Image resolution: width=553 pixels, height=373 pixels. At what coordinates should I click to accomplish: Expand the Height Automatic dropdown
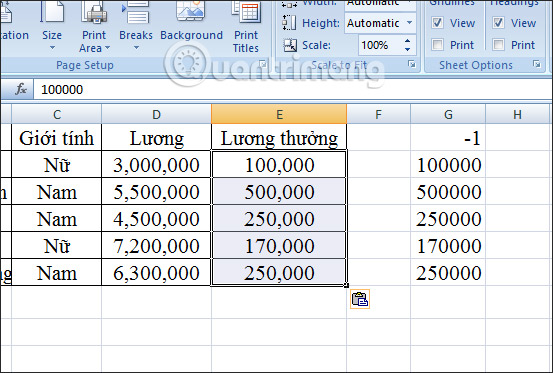(x=409, y=23)
